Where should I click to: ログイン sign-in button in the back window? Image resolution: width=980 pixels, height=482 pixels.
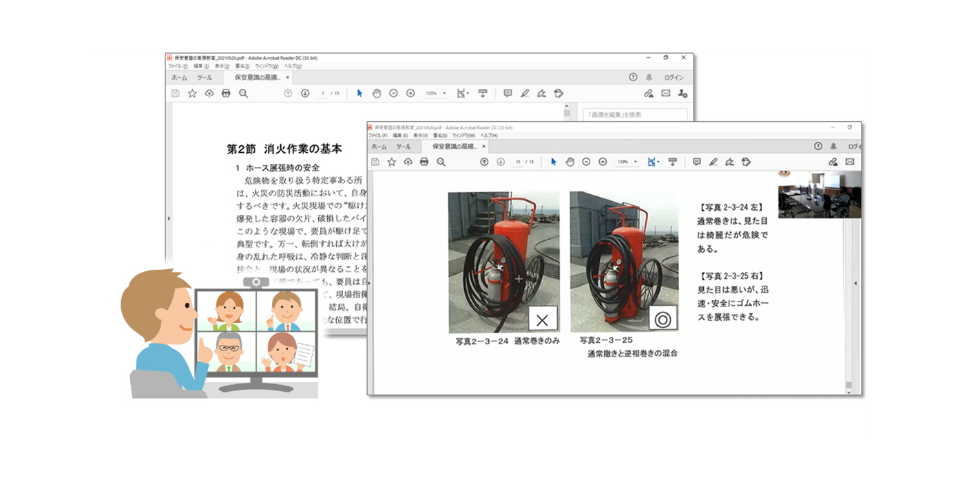(674, 78)
